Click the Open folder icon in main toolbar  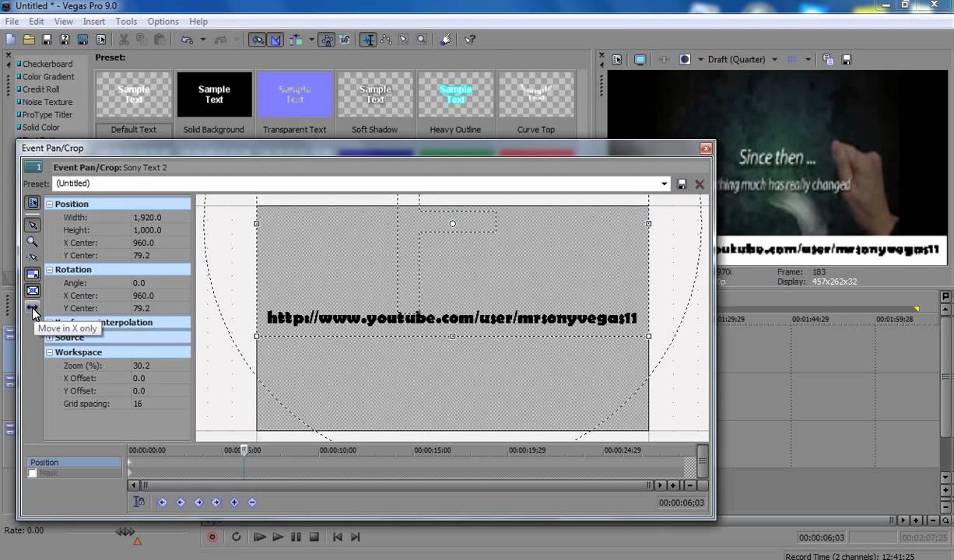tap(29, 40)
